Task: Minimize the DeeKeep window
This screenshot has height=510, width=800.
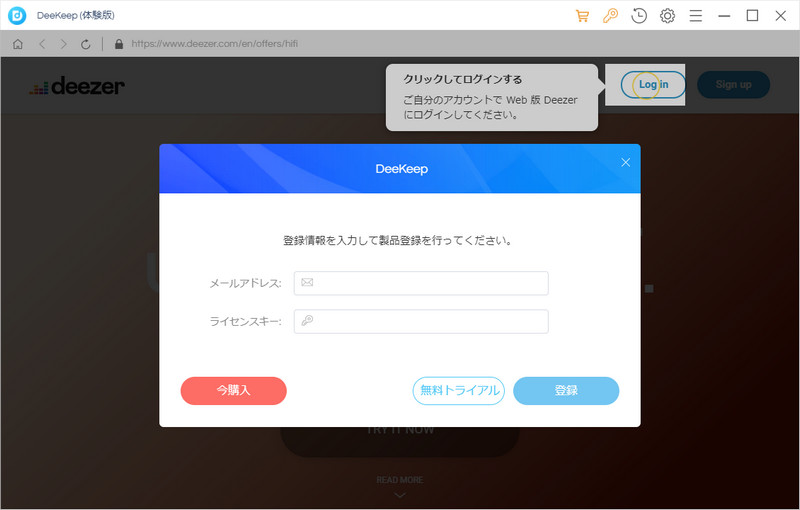Action: click(724, 16)
